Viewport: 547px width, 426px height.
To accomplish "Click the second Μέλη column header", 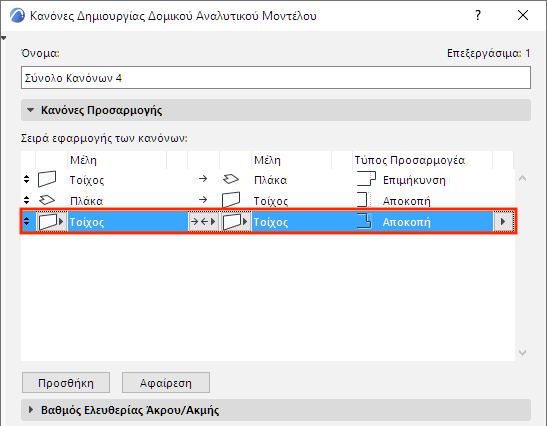I will coord(267,160).
